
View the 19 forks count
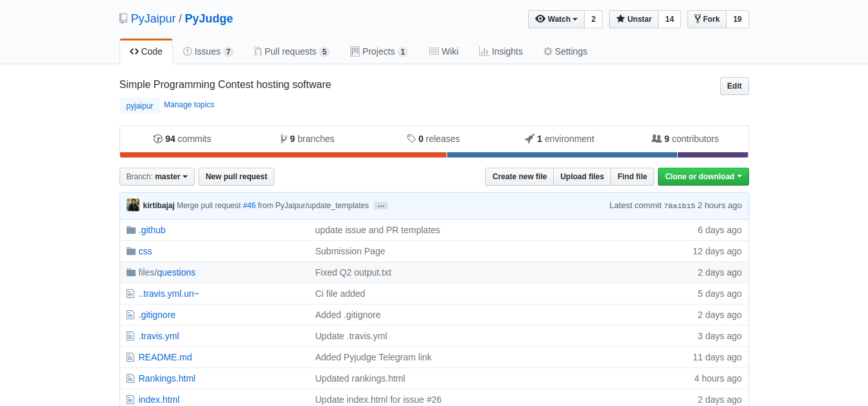tap(738, 19)
